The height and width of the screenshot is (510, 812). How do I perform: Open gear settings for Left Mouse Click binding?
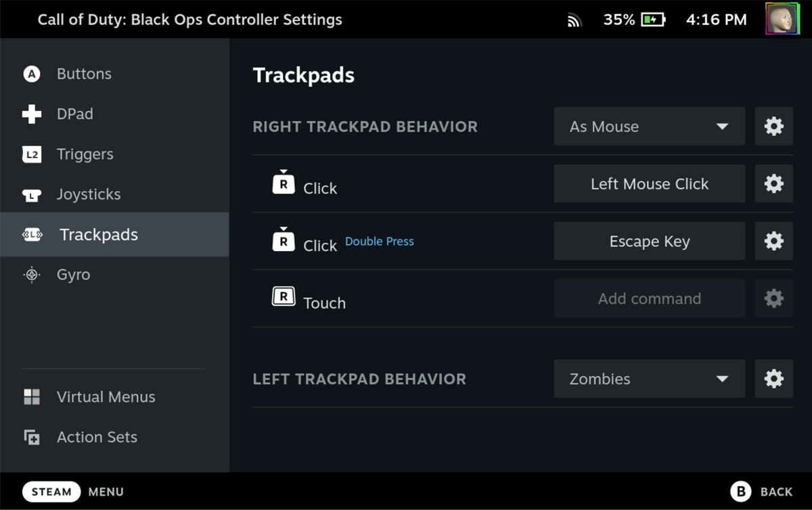[x=773, y=184]
